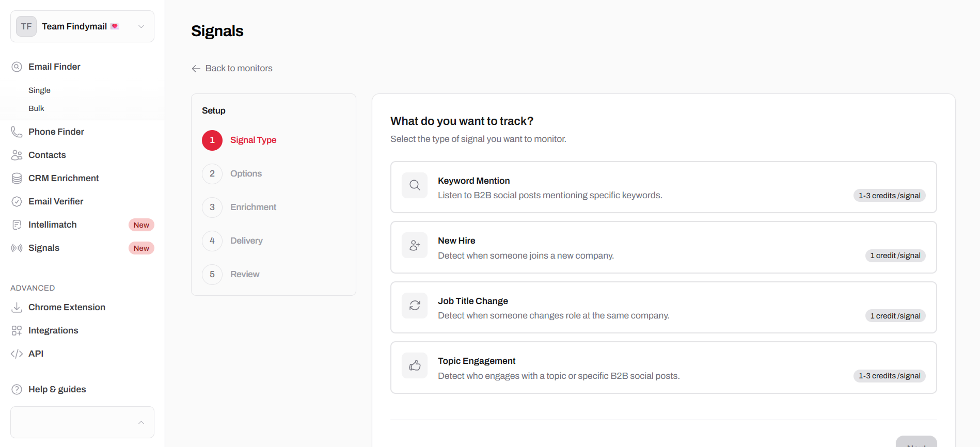
Task: Open the Team Findymail workspace dropdown
Action: point(82,26)
